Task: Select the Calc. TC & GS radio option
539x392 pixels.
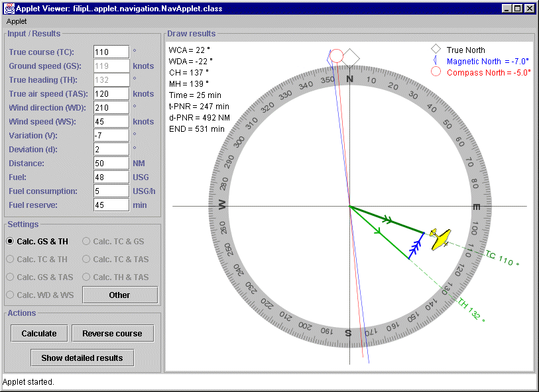Action: coord(86,242)
